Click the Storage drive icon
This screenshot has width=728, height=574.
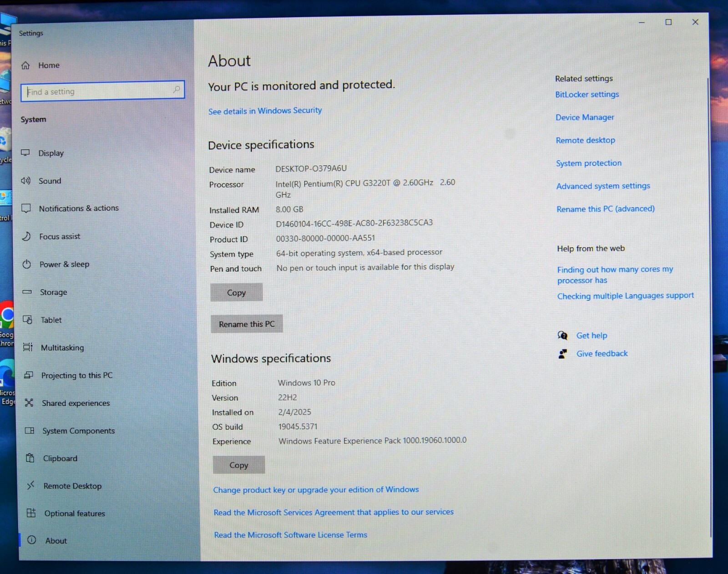pos(27,292)
